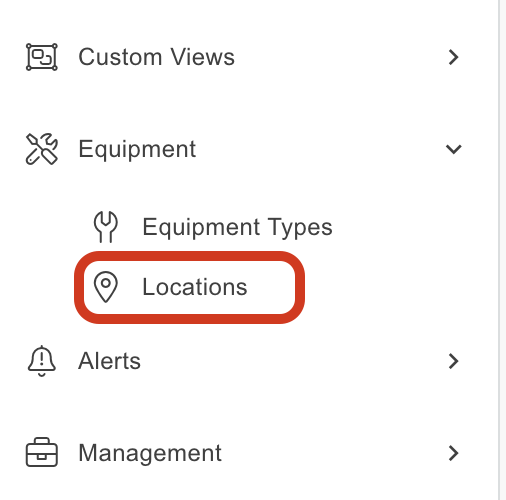Go to Equipment Types submenu link
The width and height of the screenshot is (506, 500).
237,228
